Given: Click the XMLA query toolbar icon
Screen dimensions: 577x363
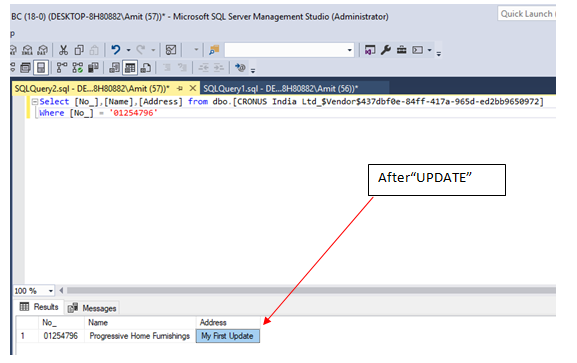Looking at the screenshot, I should coord(27,50).
